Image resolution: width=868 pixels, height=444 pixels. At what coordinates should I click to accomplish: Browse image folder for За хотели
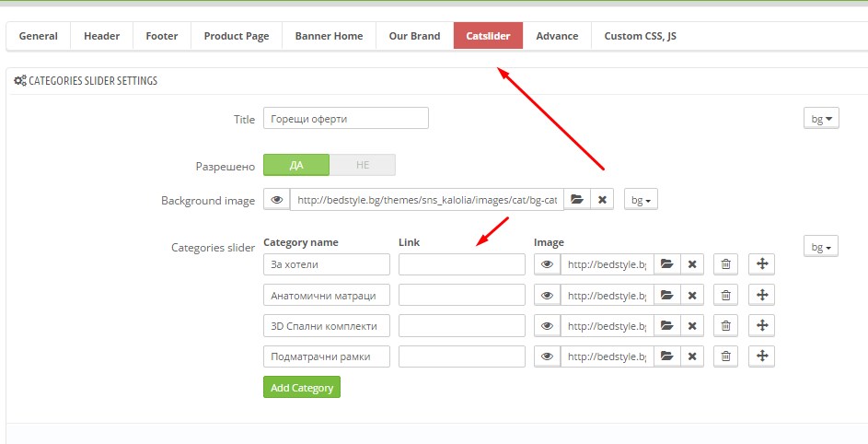[667, 264]
